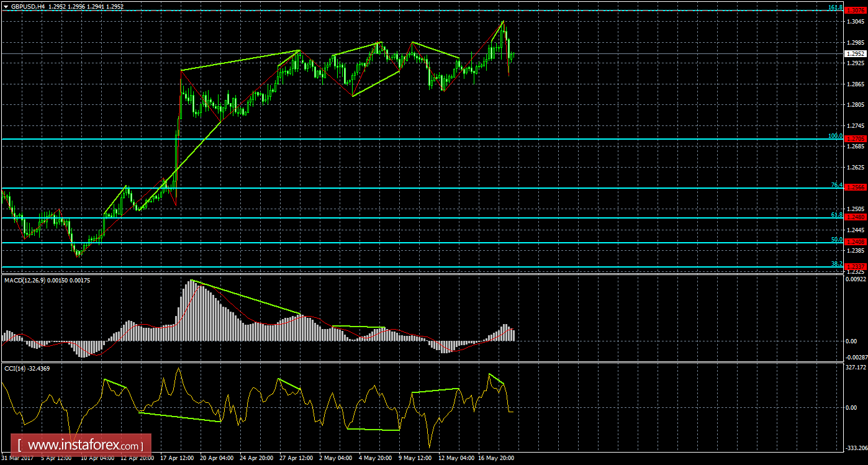Click the red 1.3076 price tag
This screenshot has height=465, width=868.
(x=854, y=11)
